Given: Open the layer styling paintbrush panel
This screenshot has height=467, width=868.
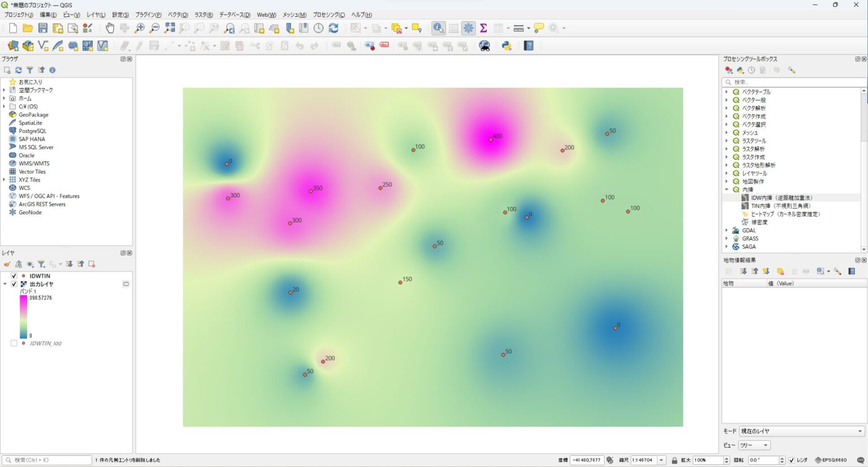Looking at the screenshot, I should (x=7, y=264).
